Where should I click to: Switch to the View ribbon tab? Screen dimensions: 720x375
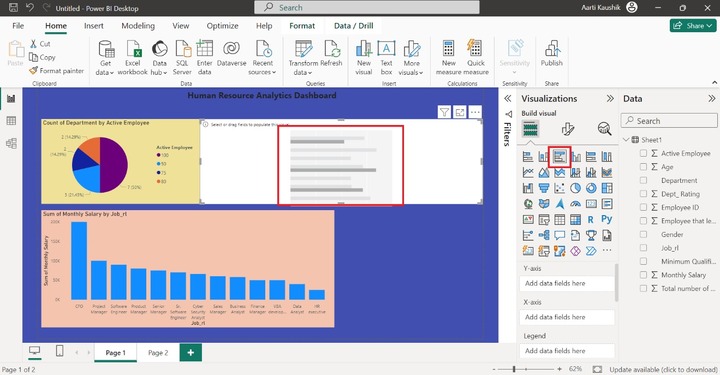tap(180, 26)
